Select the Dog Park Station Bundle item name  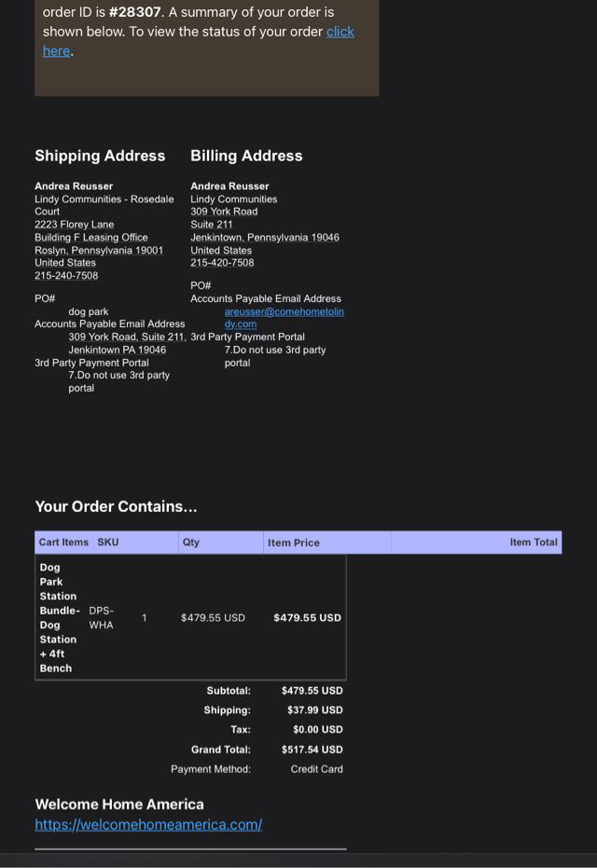pos(58,617)
